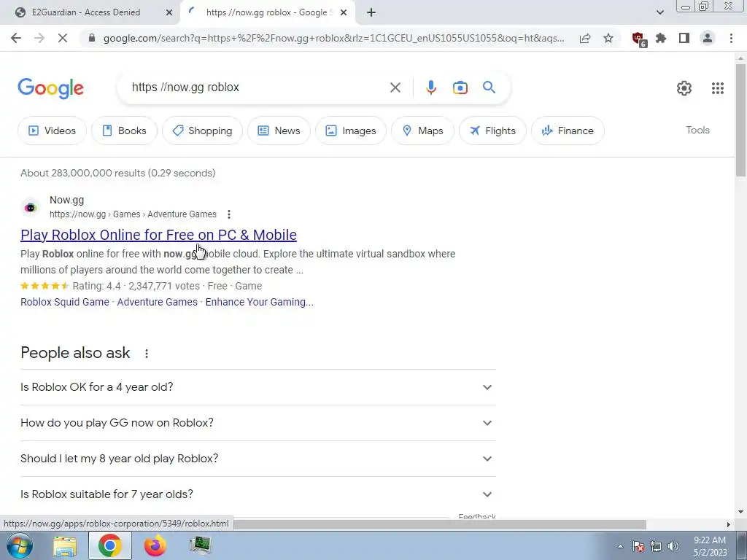Filter results by News
The height and width of the screenshot is (560, 747).
279,131
